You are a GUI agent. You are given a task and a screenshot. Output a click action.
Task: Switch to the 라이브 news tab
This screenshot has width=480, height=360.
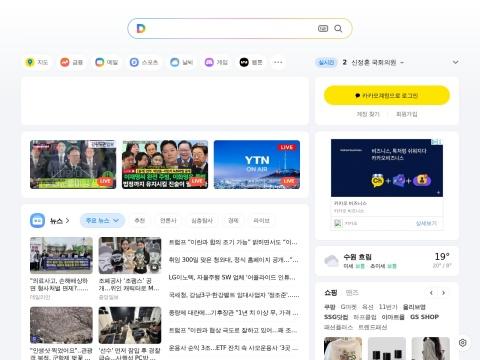pos(261,221)
